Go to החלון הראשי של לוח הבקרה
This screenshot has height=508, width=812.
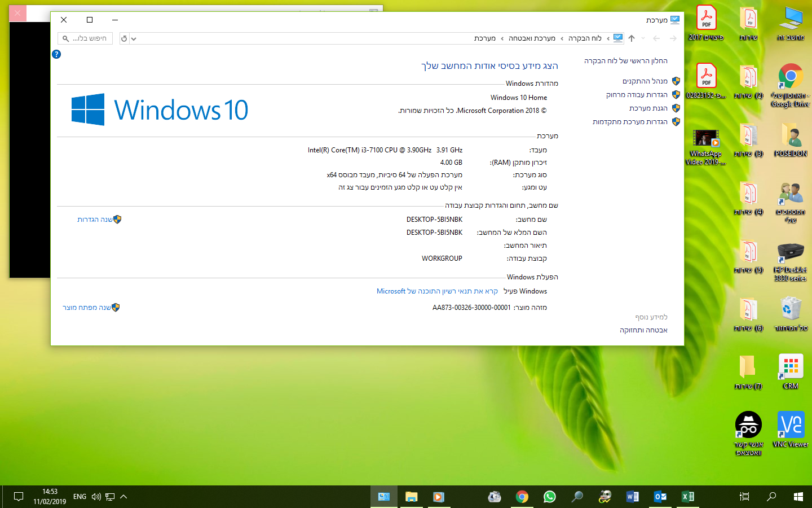click(626, 61)
